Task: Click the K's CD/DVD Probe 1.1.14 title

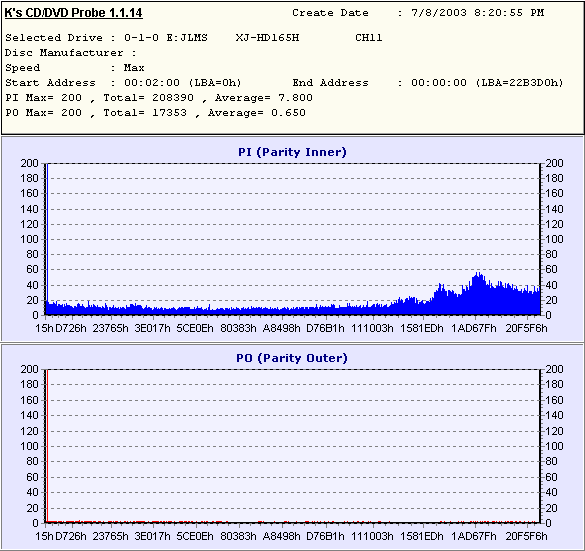Action: click(x=73, y=13)
